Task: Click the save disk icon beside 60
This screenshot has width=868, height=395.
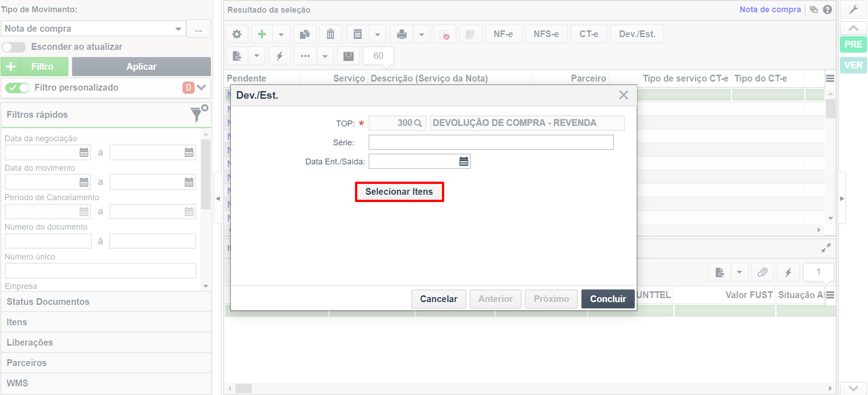Action: [348, 56]
